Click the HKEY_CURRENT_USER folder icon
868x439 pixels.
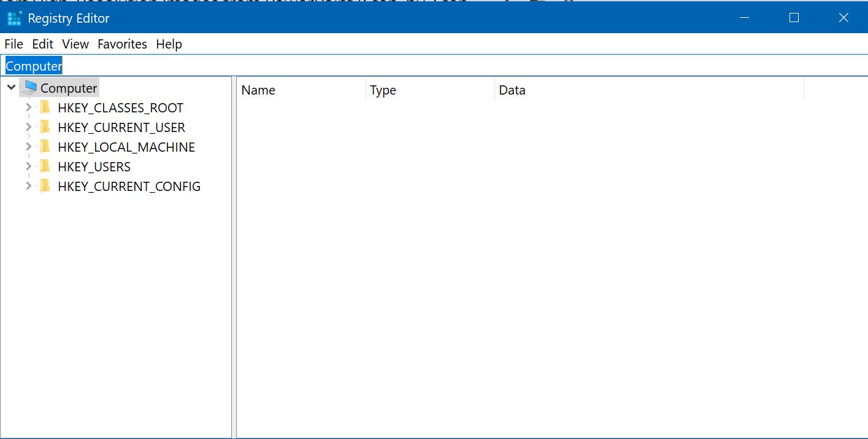point(44,127)
